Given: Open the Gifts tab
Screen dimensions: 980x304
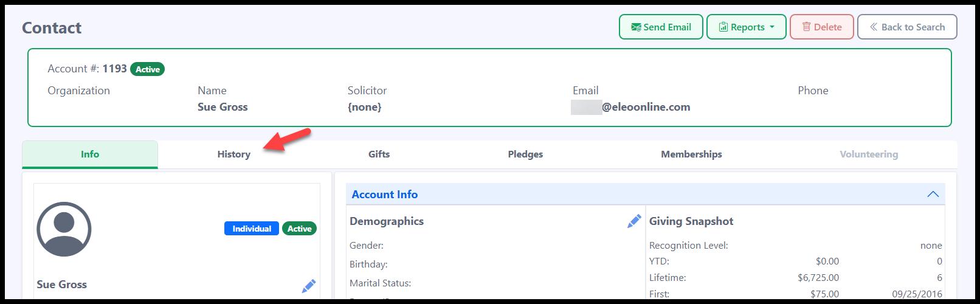Looking at the screenshot, I should 379,154.
